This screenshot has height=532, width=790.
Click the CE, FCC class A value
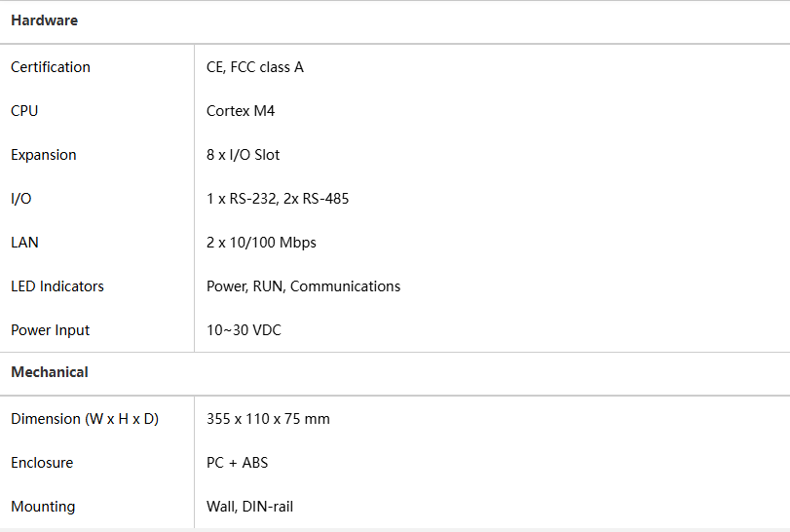point(255,67)
